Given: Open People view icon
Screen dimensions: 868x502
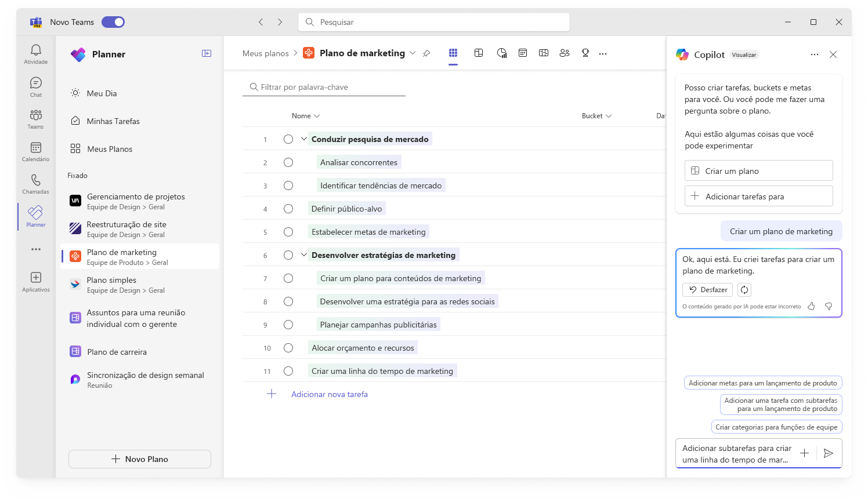Looking at the screenshot, I should 565,53.
